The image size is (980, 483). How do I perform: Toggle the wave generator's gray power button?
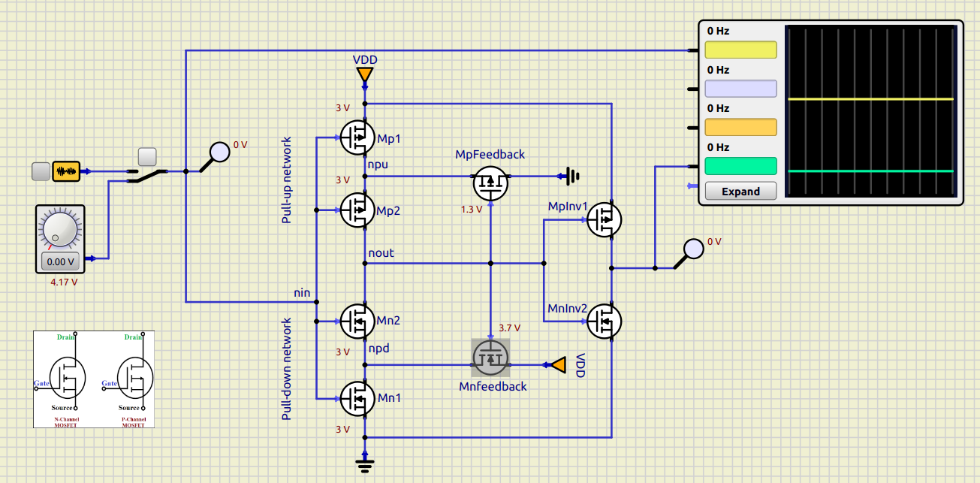click(x=41, y=171)
